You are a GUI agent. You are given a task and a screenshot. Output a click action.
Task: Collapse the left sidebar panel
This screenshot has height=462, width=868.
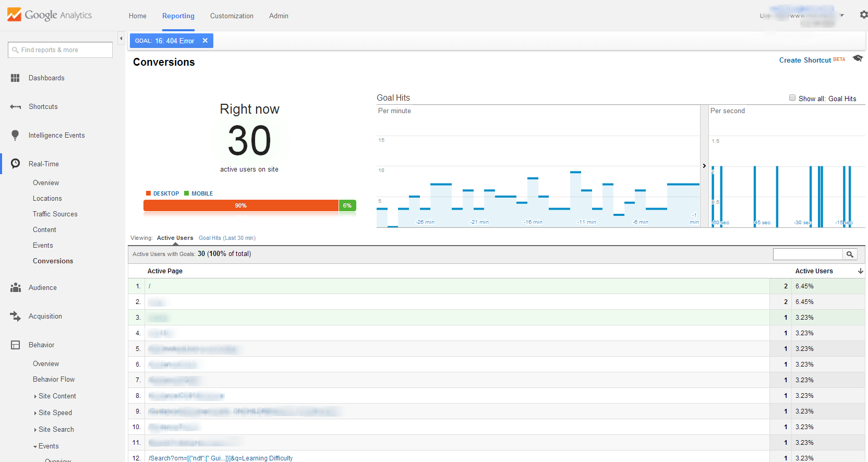point(121,39)
